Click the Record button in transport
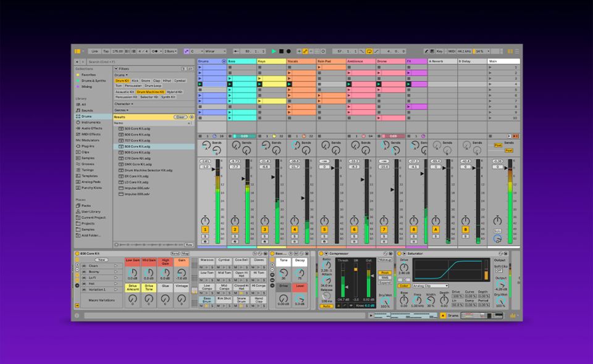This screenshot has height=364, width=593. pos(288,51)
